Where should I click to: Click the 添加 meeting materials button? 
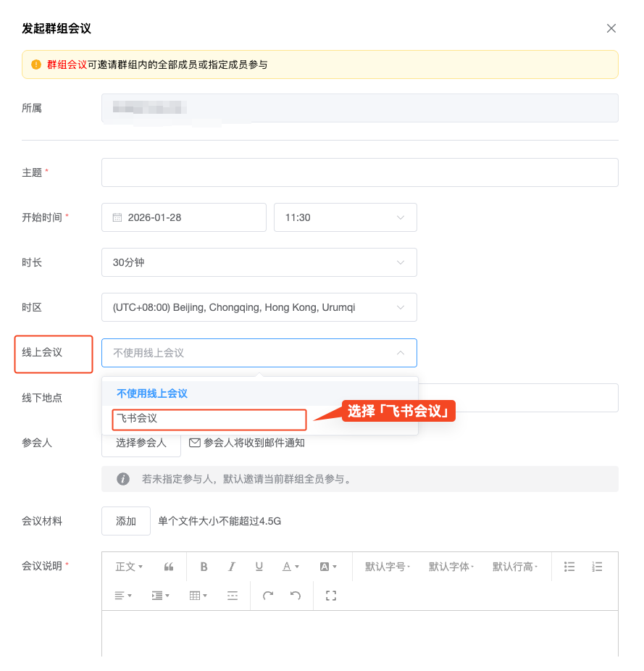126,521
